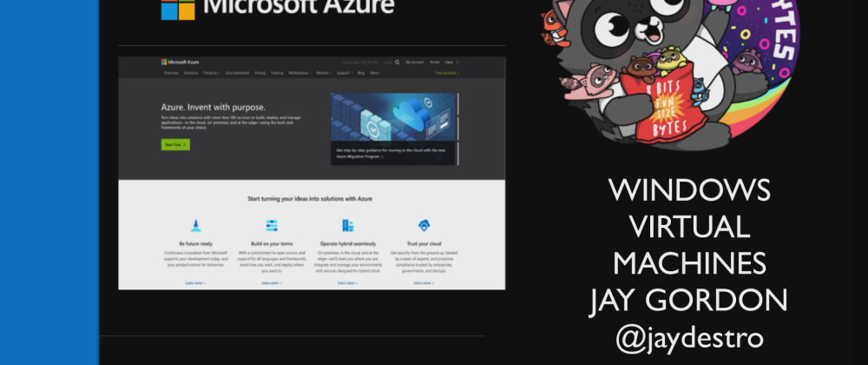This screenshot has height=365, width=868.
Task: Click the 'JAY GORDON' text on the slide
Action: click(x=688, y=302)
